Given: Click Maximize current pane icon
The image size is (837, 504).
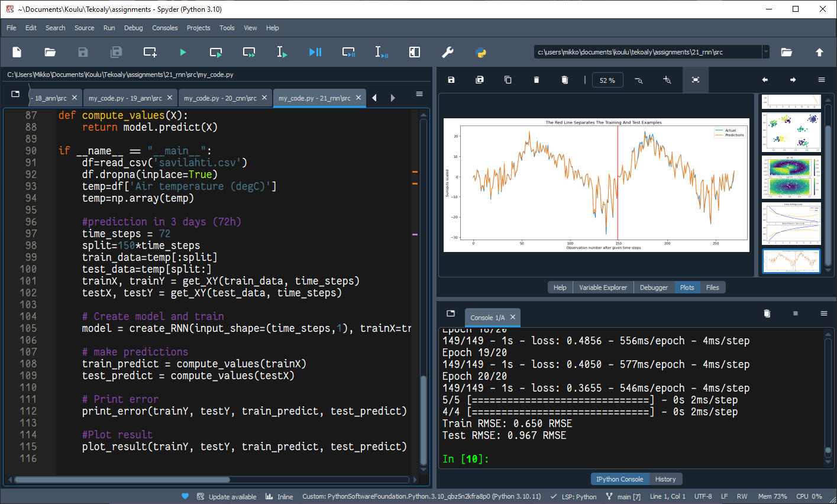Looking at the screenshot, I should coord(415,52).
